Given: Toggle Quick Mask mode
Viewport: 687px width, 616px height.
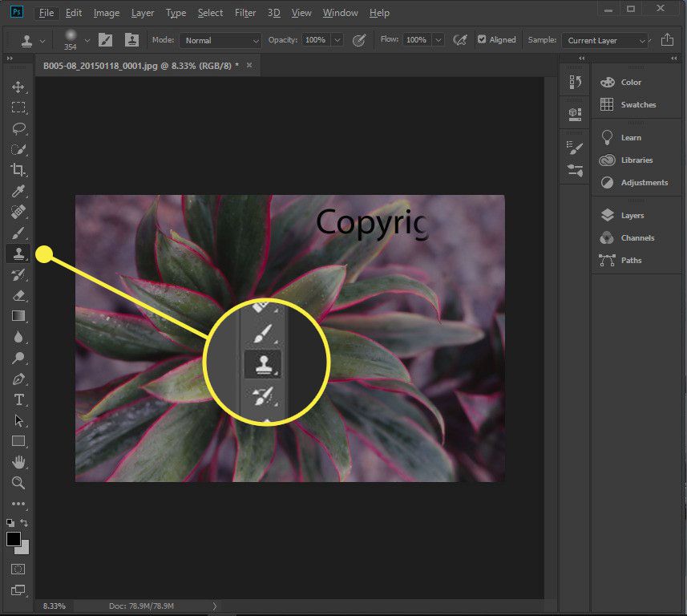Looking at the screenshot, I should [x=18, y=569].
